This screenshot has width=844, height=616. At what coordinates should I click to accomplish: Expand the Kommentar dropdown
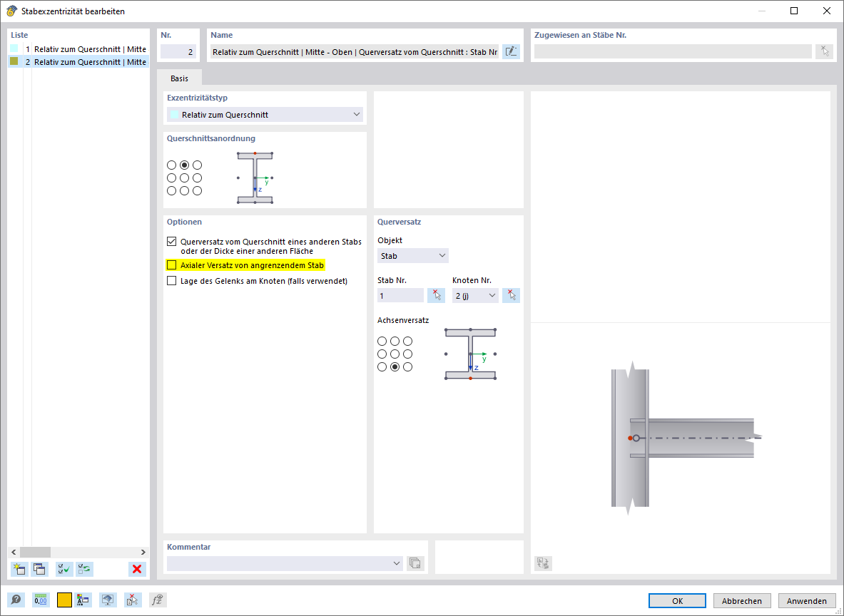point(397,563)
